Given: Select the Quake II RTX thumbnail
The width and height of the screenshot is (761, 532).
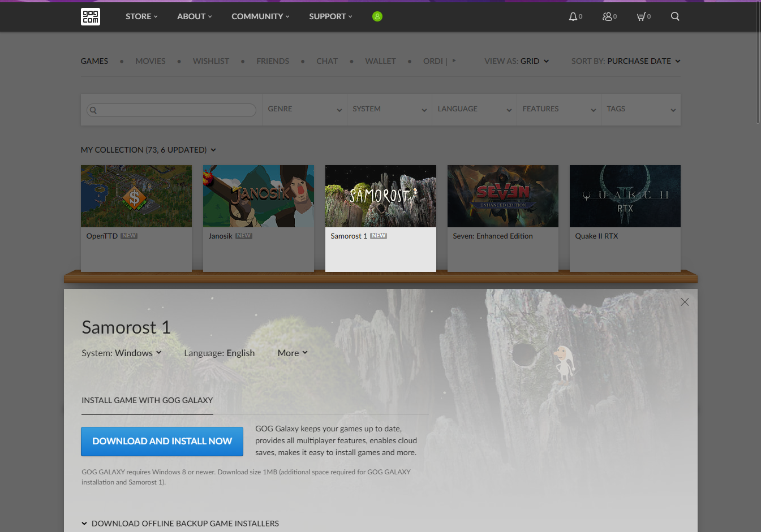Looking at the screenshot, I should point(625,196).
